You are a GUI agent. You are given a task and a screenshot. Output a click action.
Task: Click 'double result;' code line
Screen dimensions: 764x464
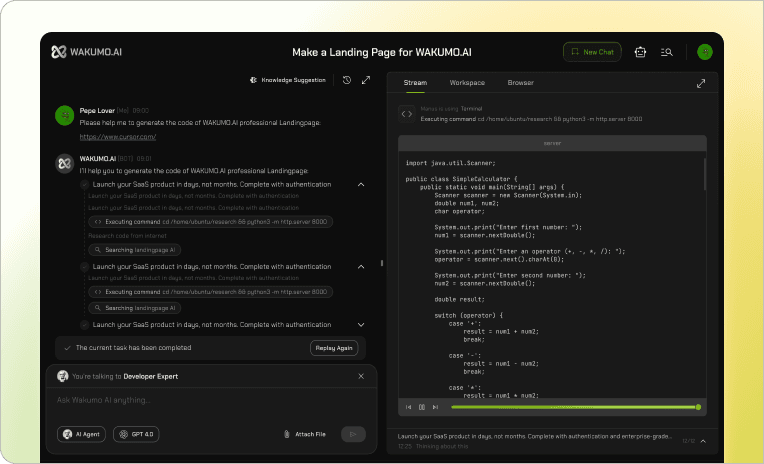[x=459, y=300]
